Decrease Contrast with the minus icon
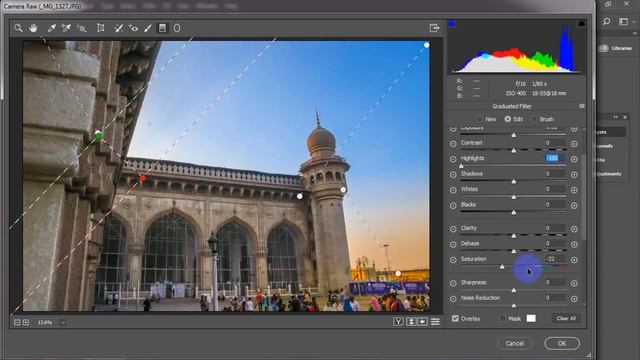Viewport: 640px width, 360px height. coord(453,144)
